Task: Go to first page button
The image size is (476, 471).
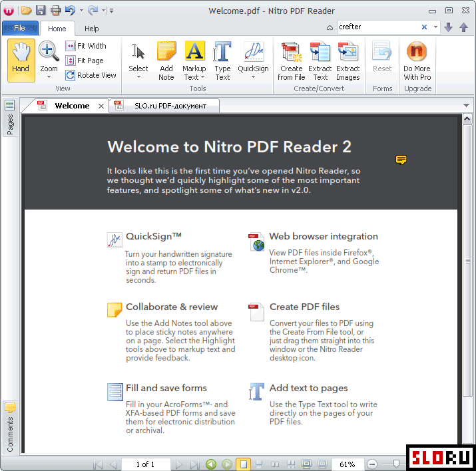Action: tap(98, 464)
